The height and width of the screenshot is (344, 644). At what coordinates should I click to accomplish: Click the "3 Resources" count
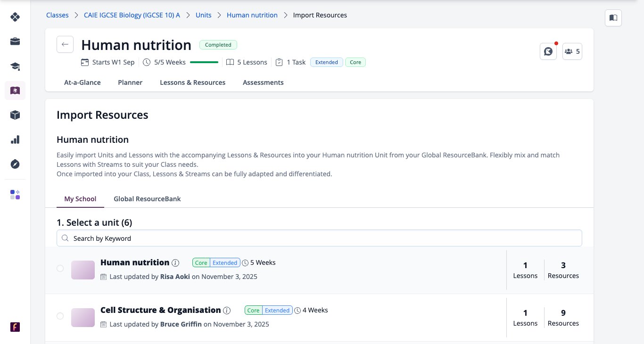(563, 270)
